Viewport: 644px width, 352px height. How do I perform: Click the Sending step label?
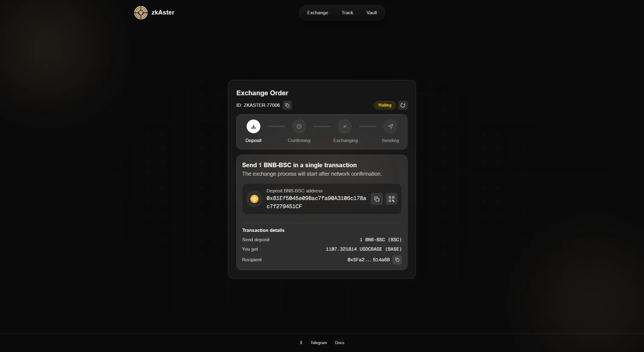point(390,140)
